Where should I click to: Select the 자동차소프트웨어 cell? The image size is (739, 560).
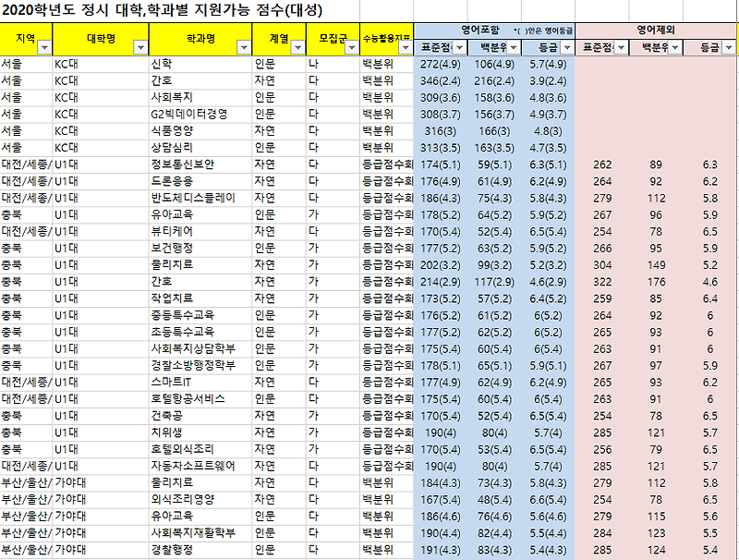200,466
